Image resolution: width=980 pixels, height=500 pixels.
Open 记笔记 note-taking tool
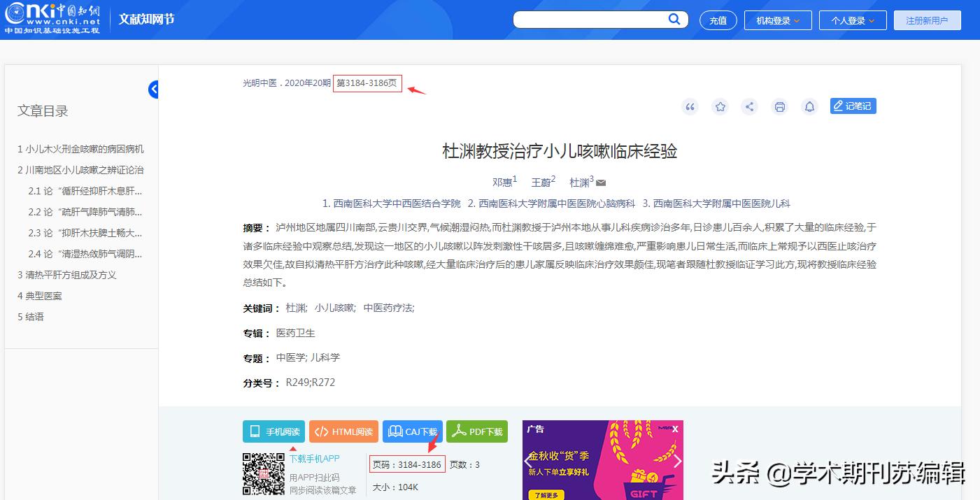point(853,106)
